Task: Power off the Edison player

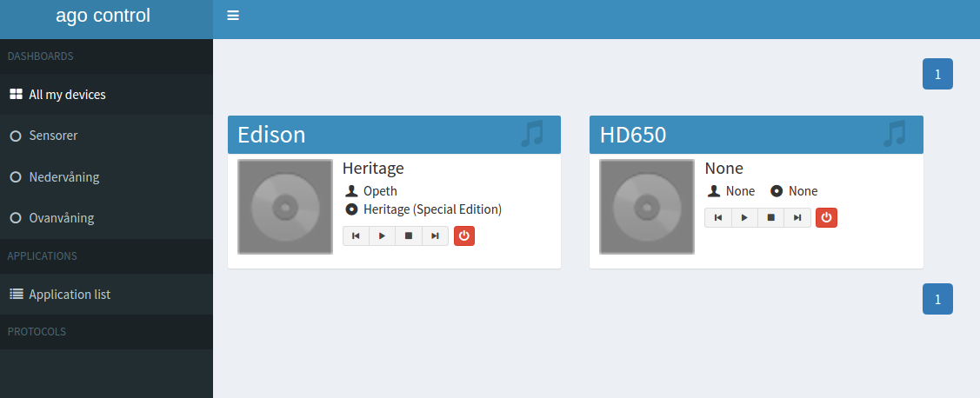Action: tap(463, 235)
